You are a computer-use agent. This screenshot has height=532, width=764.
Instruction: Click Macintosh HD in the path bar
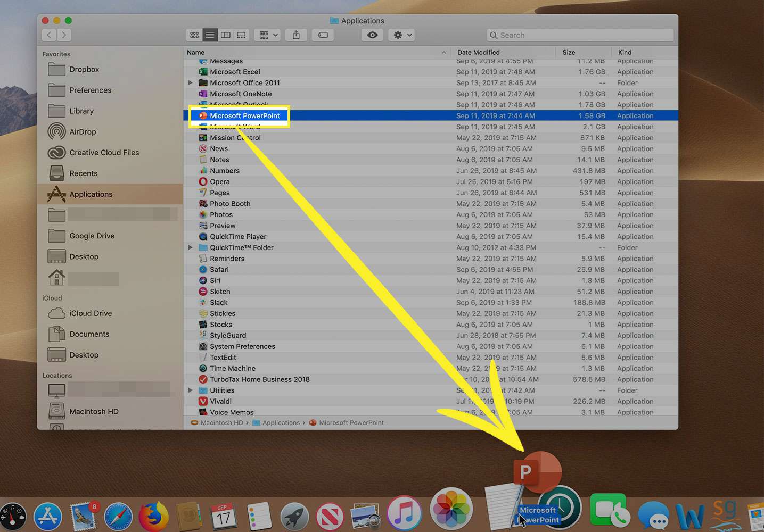(x=217, y=423)
